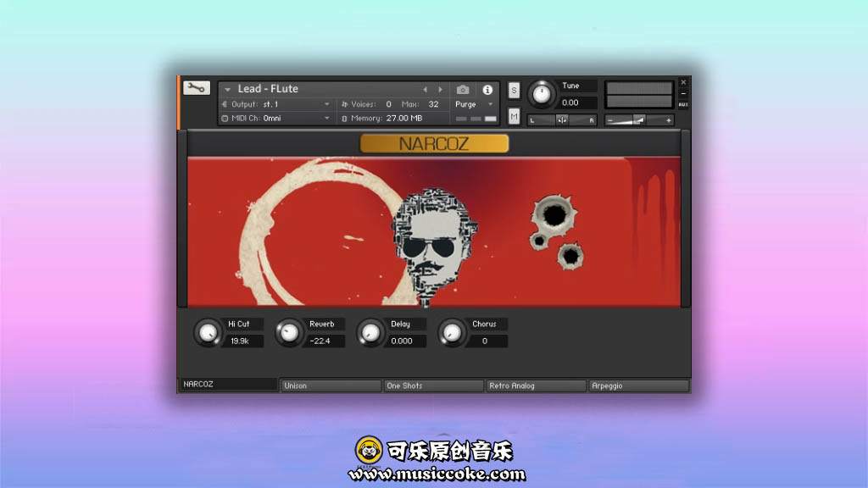Open the Purge dropdown menu
Image resolution: width=868 pixels, height=488 pixels.
pyautogui.click(x=473, y=104)
